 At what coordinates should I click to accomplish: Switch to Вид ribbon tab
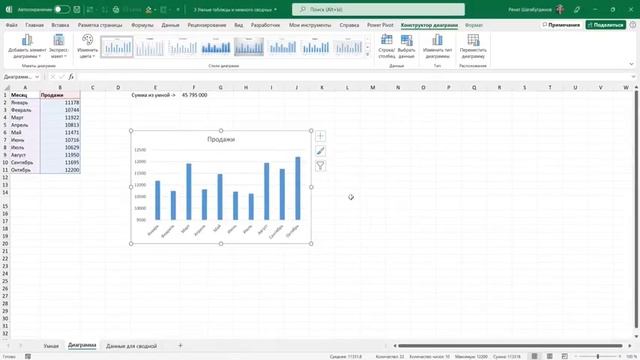point(238,25)
